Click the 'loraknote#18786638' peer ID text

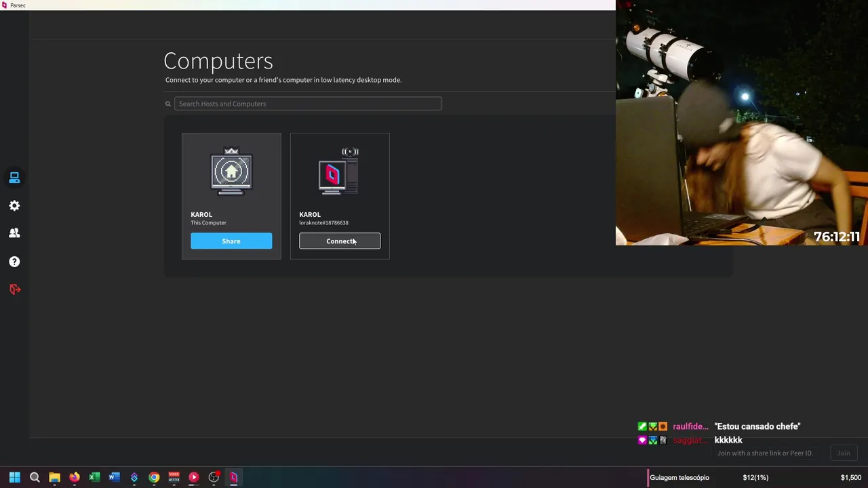pyautogui.click(x=323, y=223)
